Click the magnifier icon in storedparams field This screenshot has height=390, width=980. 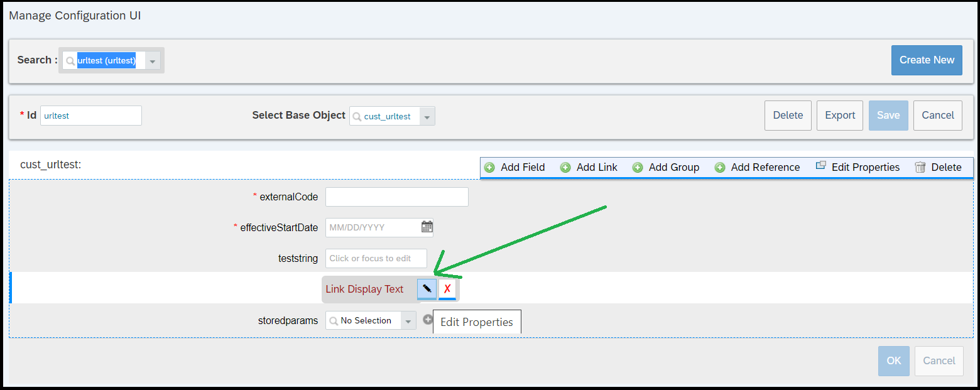[x=334, y=321]
